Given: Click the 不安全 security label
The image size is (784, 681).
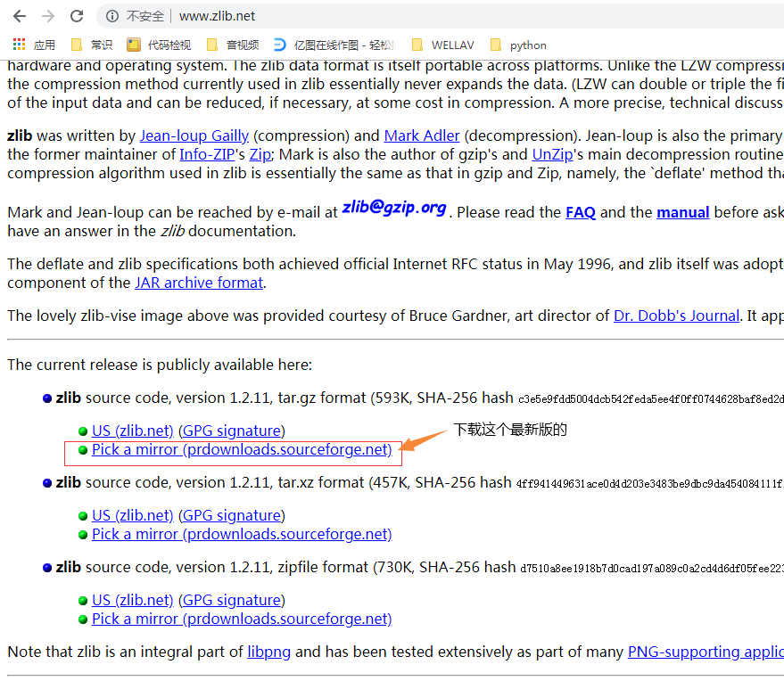Looking at the screenshot, I should [x=145, y=16].
